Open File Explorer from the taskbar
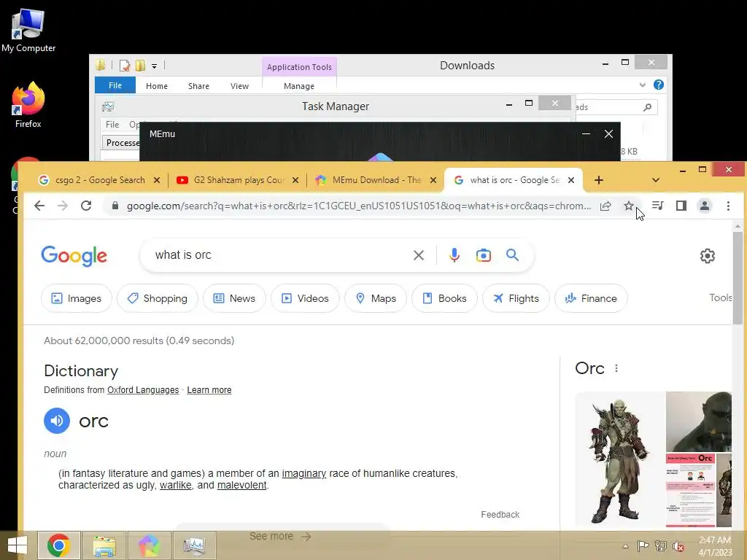Viewport: 747px width, 560px height. (x=104, y=545)
